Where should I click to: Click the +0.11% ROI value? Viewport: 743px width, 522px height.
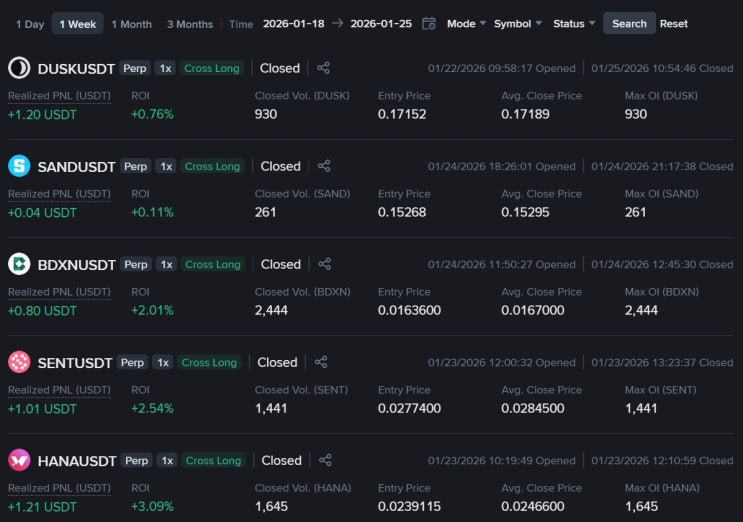coord(152,212)
